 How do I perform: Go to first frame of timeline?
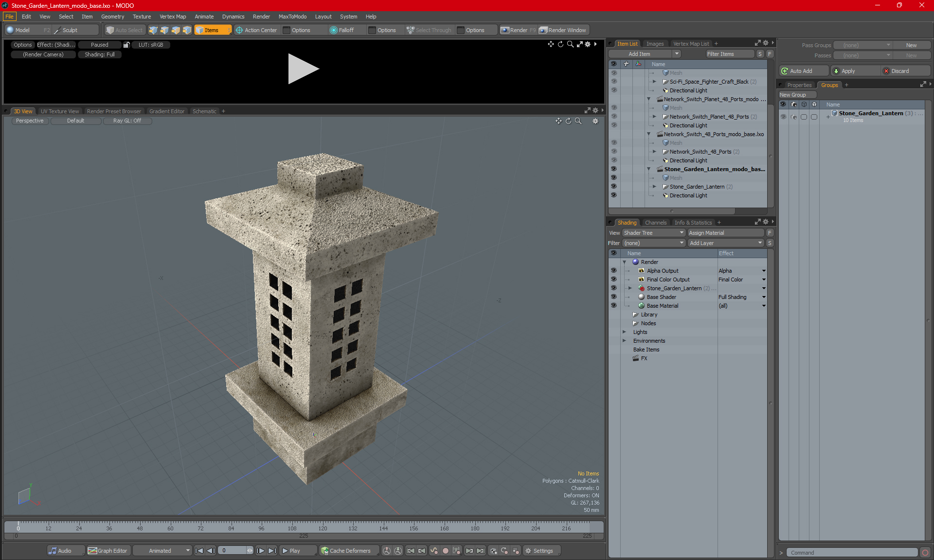[x=199, y=551]
